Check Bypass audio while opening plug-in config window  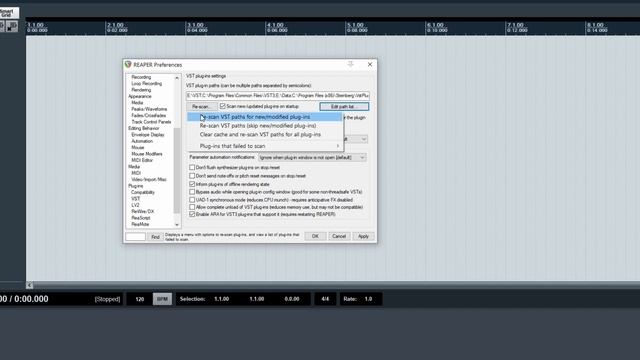[x=192, y=192]
